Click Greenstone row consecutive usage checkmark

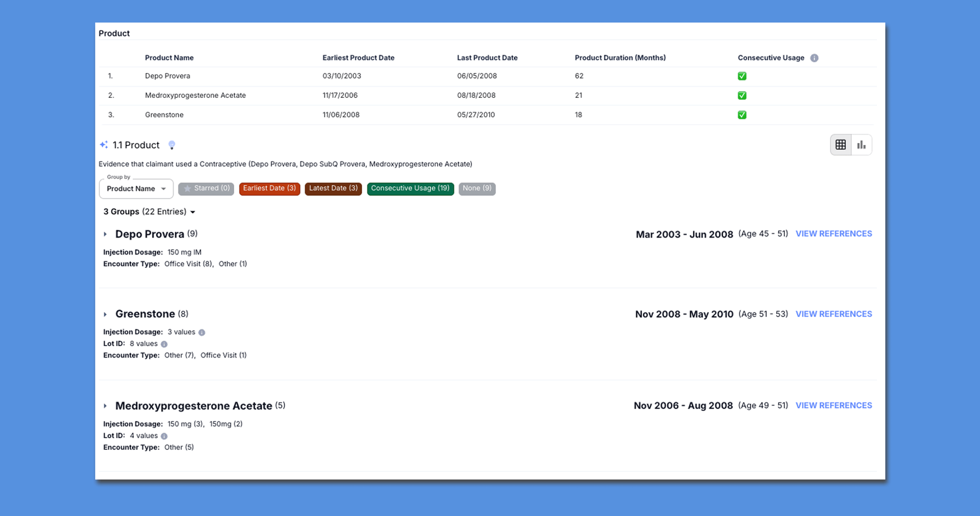[742, 115]
